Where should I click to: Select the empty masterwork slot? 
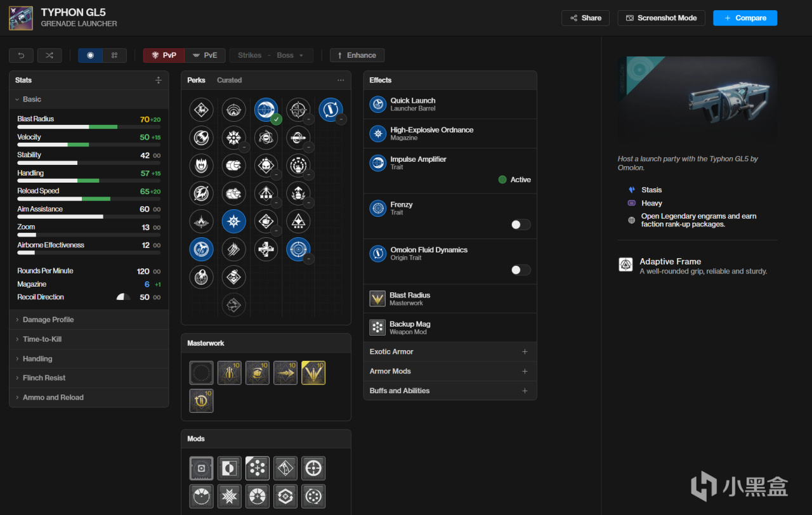point(201,373)
